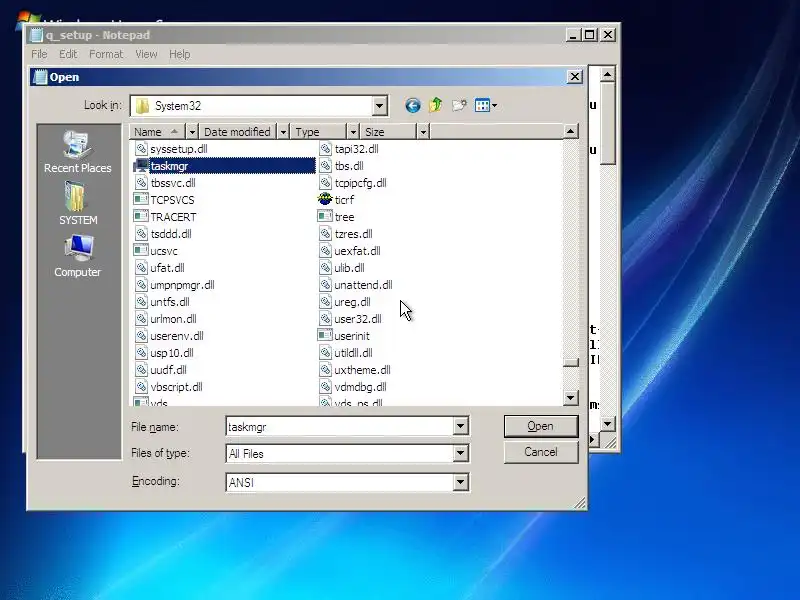
Task: Click Notepad window scroll down arrow
Action: tap(607, 424)
